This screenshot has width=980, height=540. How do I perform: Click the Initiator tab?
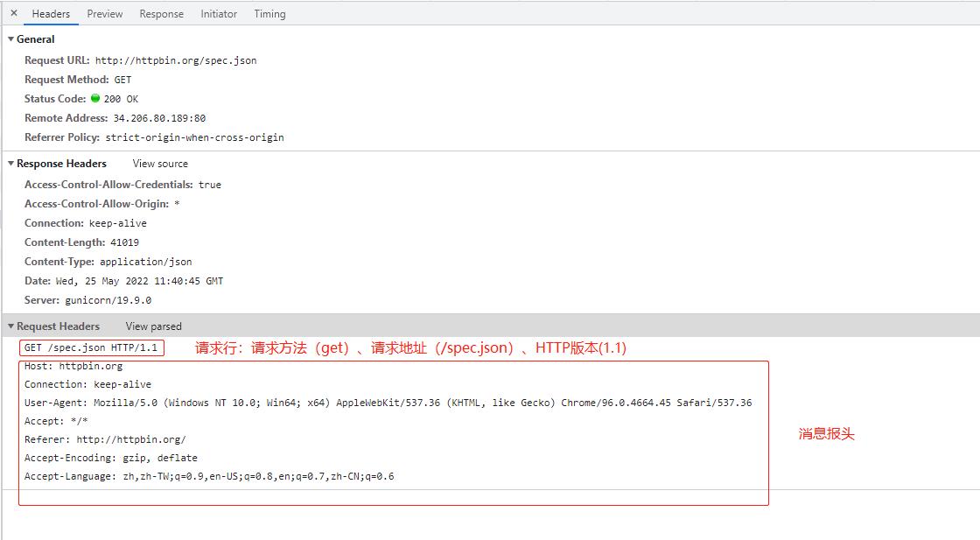pyautogui.click(x=218, y=13)
